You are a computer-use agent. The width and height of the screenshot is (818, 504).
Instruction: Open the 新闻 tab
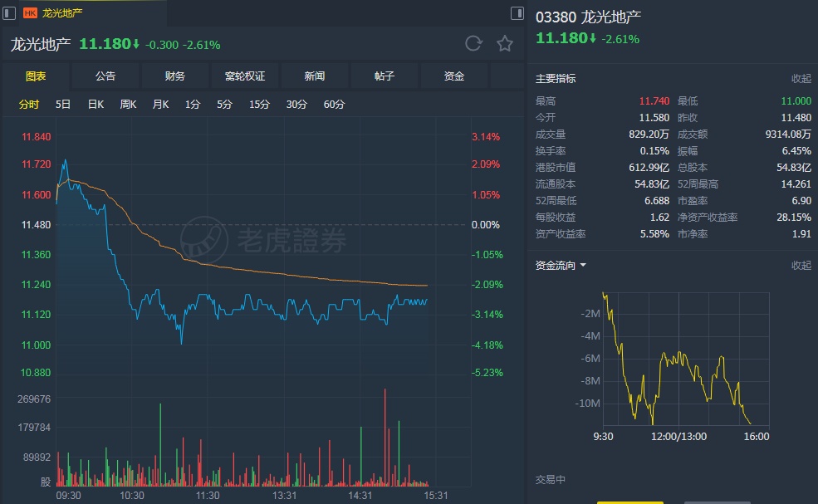(x=315, y=76)
